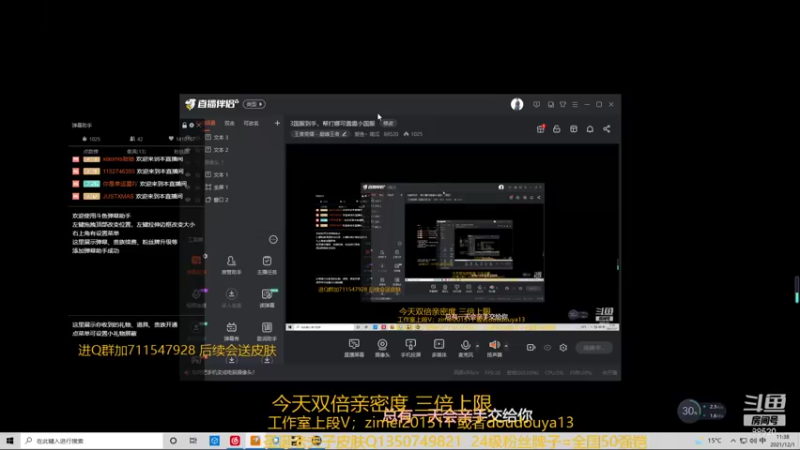Image resolution: width=800 pixels, height=450 pixels.
Task: Click the start streaming button
Action: click(x=593, y=347)
